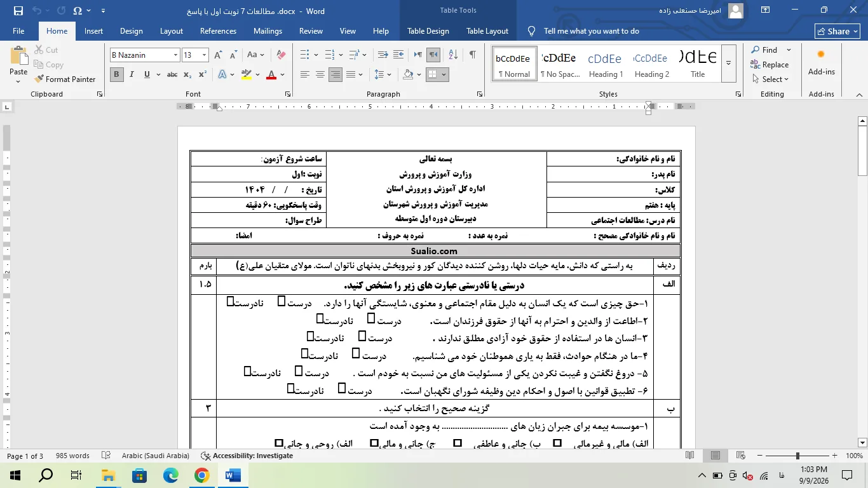Click Tell me what you want to do
The image size is (868, 488).
[x=591, y=31]
